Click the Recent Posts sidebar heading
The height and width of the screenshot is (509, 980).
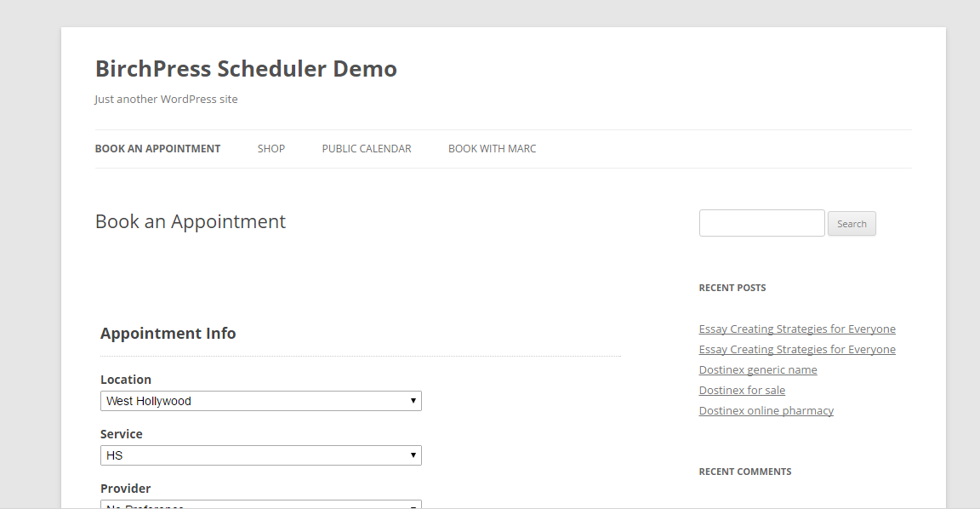coord(732,288)
